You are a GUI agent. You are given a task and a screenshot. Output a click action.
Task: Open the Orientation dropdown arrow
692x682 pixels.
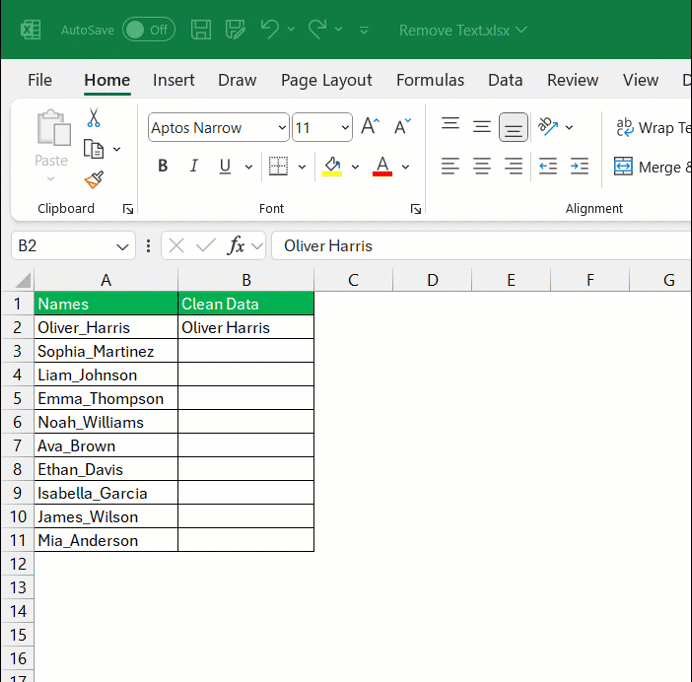(x=569, y=128)
